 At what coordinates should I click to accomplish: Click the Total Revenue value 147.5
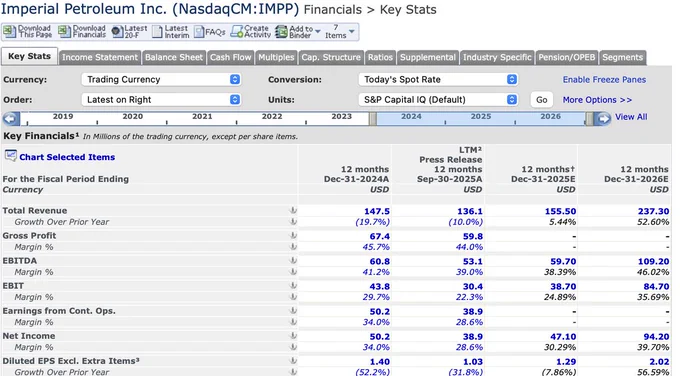point(377,211)
